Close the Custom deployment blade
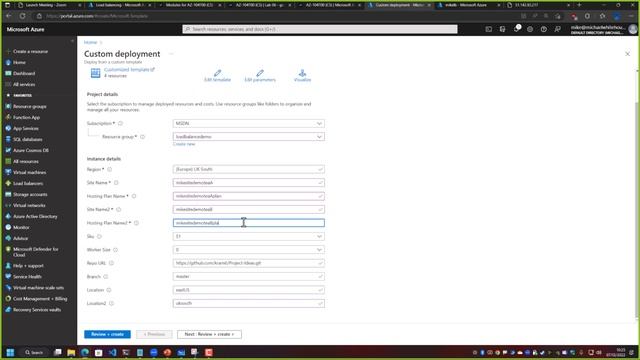 click(x=627, y=54)
